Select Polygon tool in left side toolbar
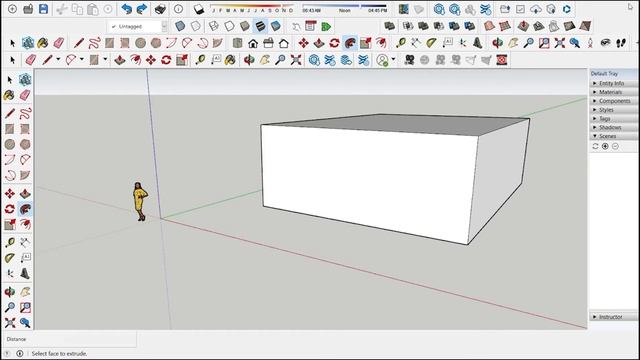This screenshot has width=640, height=360. pos(25,144)
